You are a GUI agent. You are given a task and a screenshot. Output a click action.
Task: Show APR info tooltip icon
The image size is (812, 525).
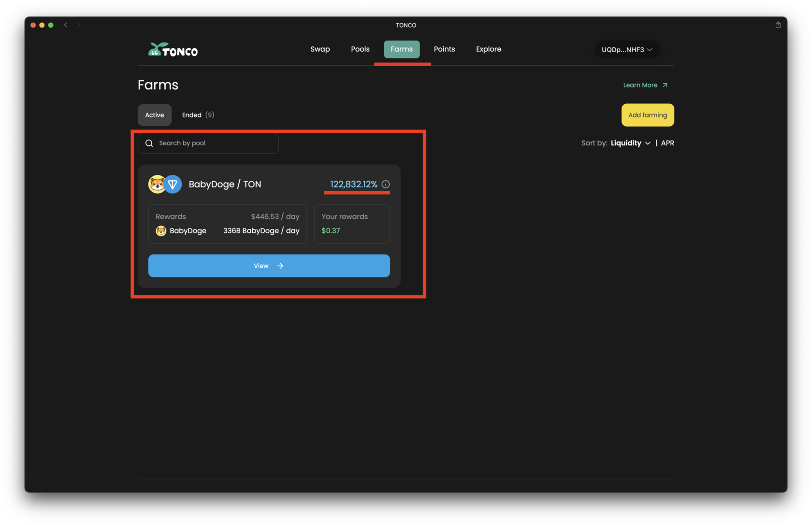[x=386, y=184]
